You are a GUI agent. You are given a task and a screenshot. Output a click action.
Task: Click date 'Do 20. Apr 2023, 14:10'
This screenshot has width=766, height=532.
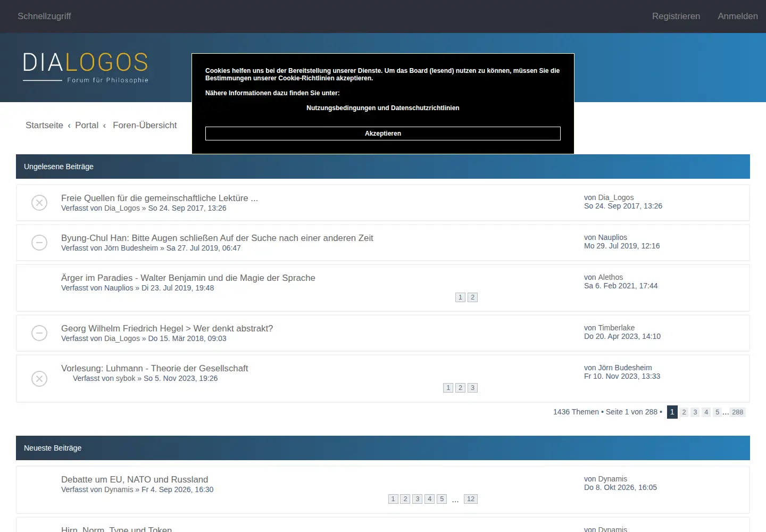coord(622,336)
